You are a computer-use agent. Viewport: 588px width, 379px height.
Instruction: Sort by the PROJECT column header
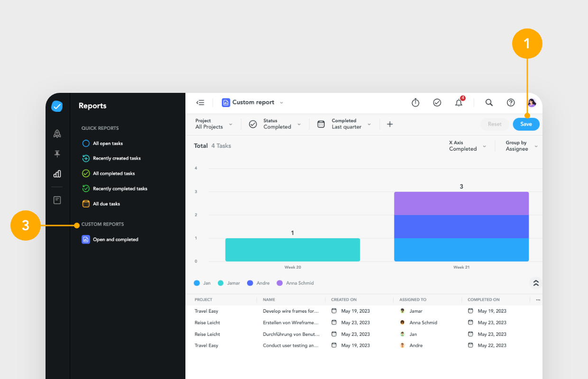[x=203, y=300]
